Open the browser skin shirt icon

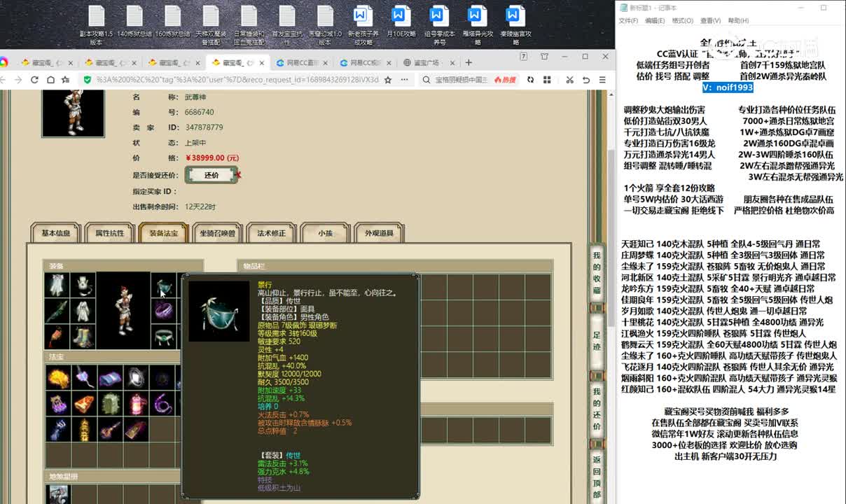[x=543, y=57]
